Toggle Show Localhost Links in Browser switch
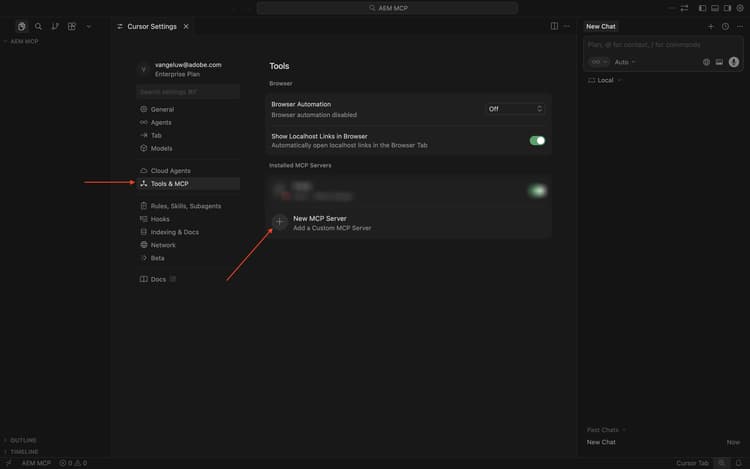This screenshot has height=469, width=750. tap(537, 141)
